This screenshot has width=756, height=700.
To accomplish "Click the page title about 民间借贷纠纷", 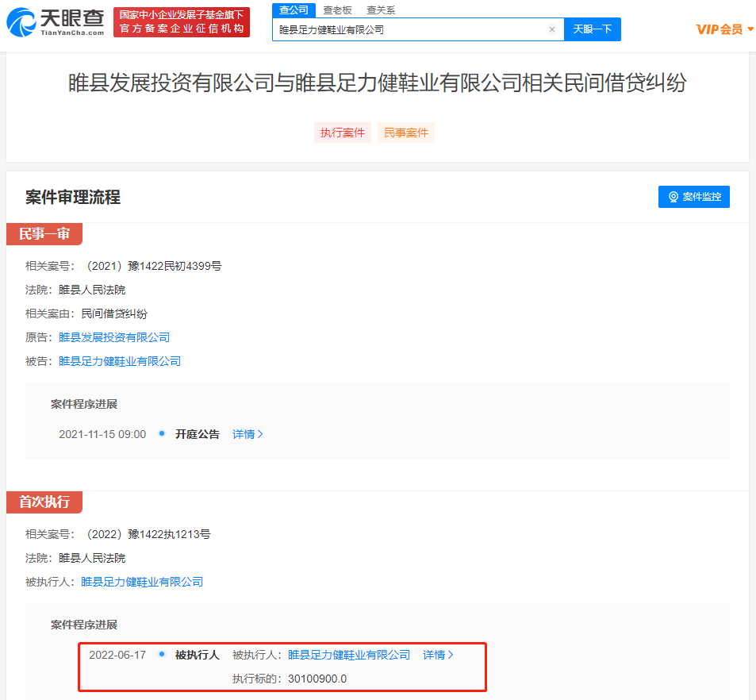I will pos(378,83).
